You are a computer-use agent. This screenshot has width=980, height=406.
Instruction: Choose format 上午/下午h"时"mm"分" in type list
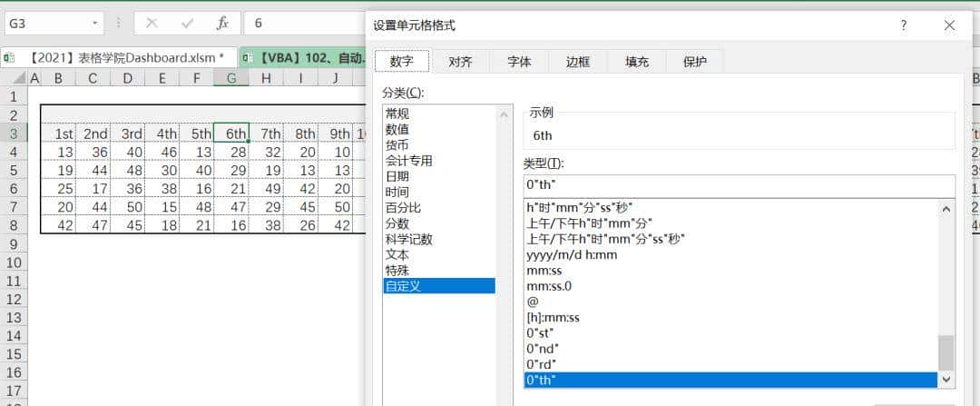tap(730, 223)
